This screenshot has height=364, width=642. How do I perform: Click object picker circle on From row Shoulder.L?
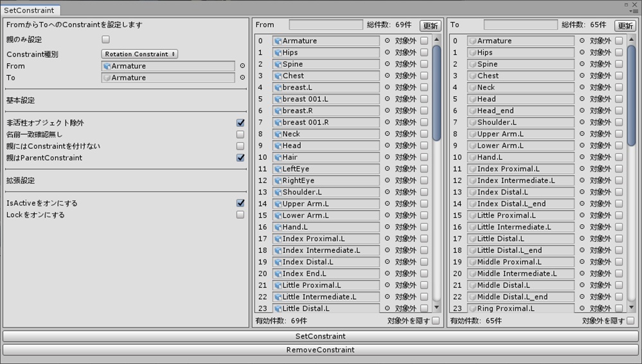(388, 192)
